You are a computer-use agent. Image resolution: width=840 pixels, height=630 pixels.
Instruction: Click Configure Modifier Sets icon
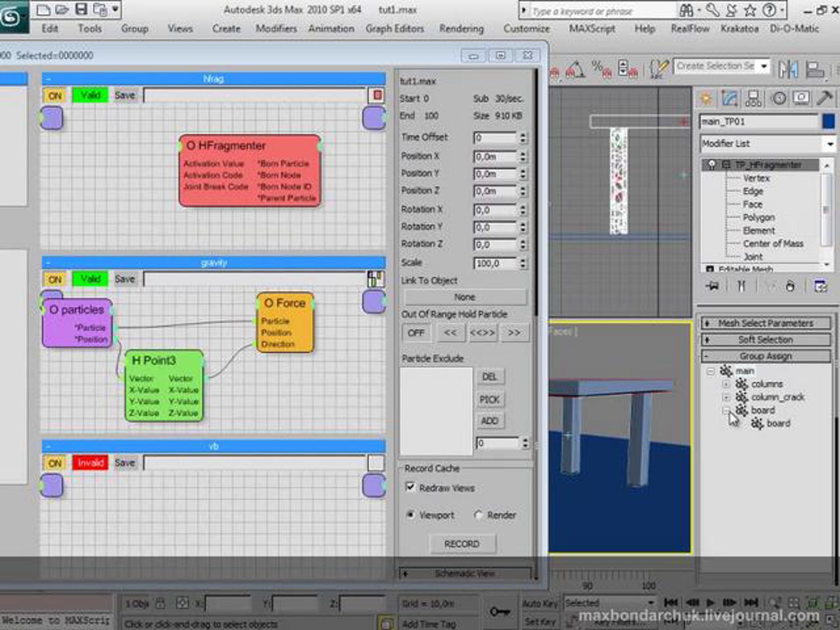click(821, 286)
